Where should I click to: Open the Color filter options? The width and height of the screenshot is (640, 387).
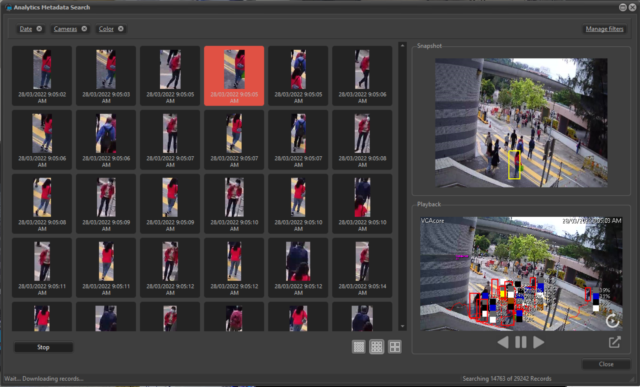[106, 29]
